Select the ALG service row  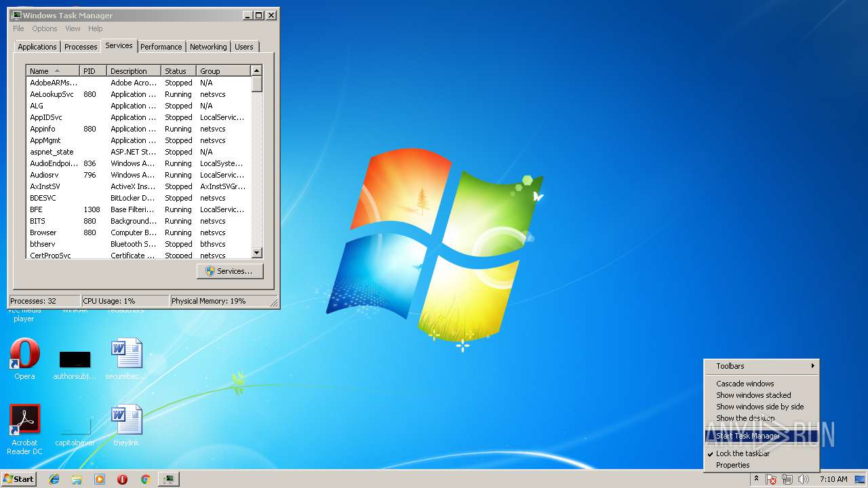pos(138,106)
